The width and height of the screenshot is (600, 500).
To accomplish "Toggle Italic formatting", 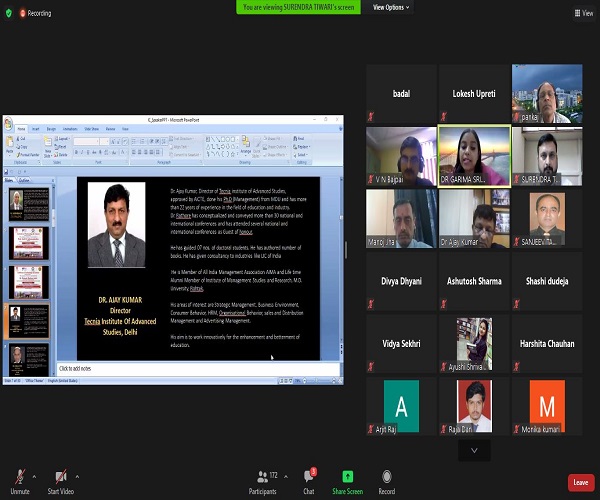I will pos(82,153).
